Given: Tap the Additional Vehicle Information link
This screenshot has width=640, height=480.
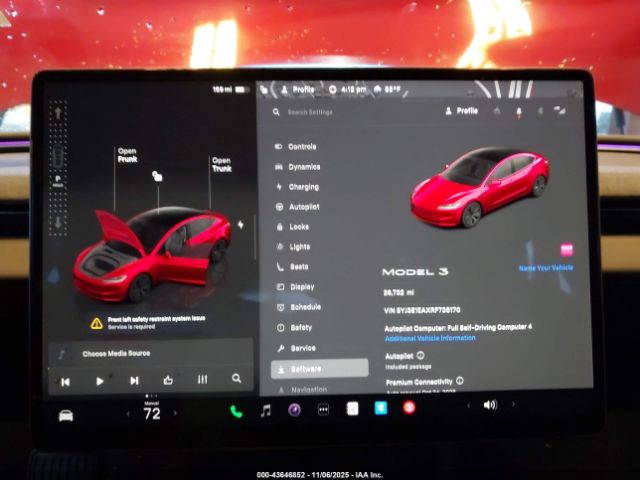Looking at the screenshot, I should tap(430, 338).
